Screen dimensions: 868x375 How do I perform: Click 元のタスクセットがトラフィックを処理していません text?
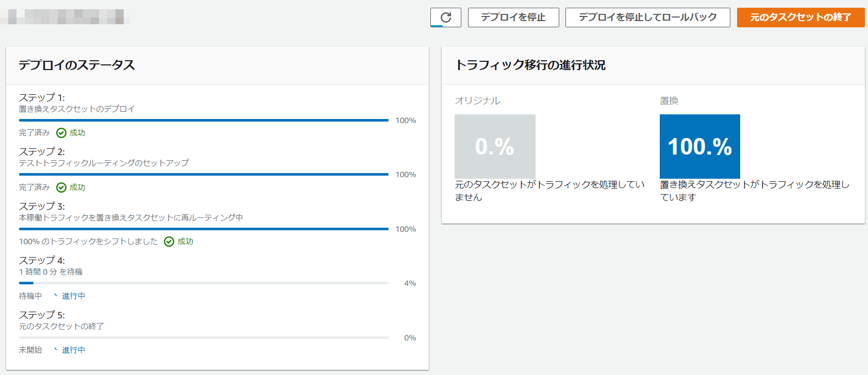(549, 191)
